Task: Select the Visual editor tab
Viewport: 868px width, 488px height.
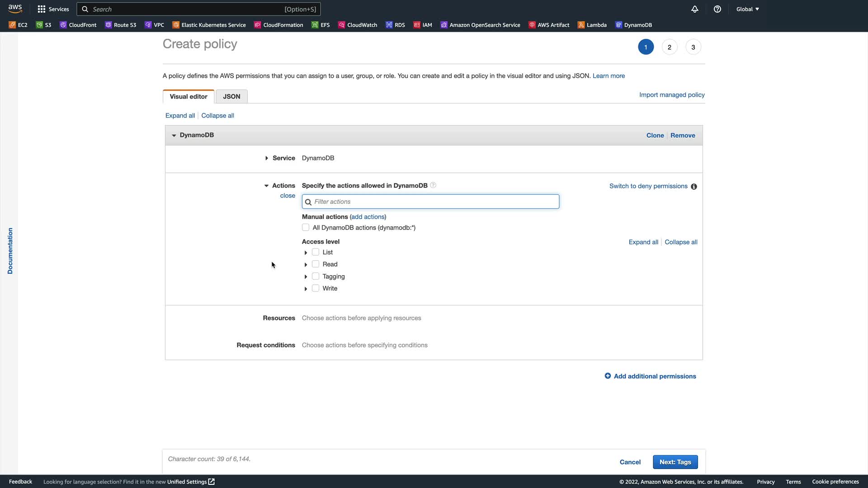Action: click(189, 96)
